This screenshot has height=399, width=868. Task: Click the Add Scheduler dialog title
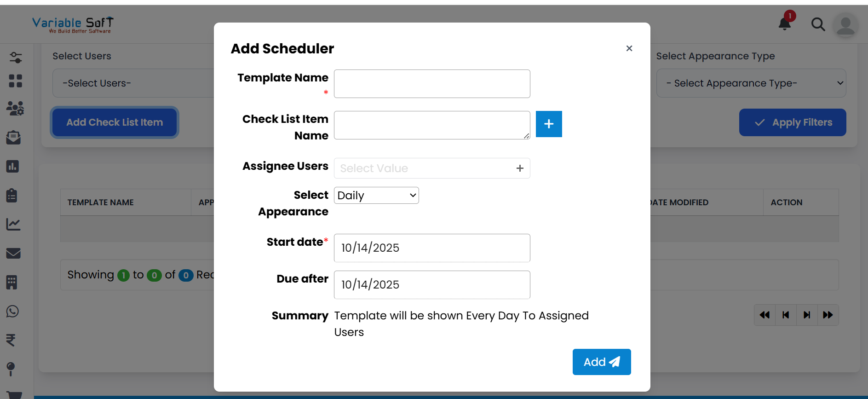[282, 48]
